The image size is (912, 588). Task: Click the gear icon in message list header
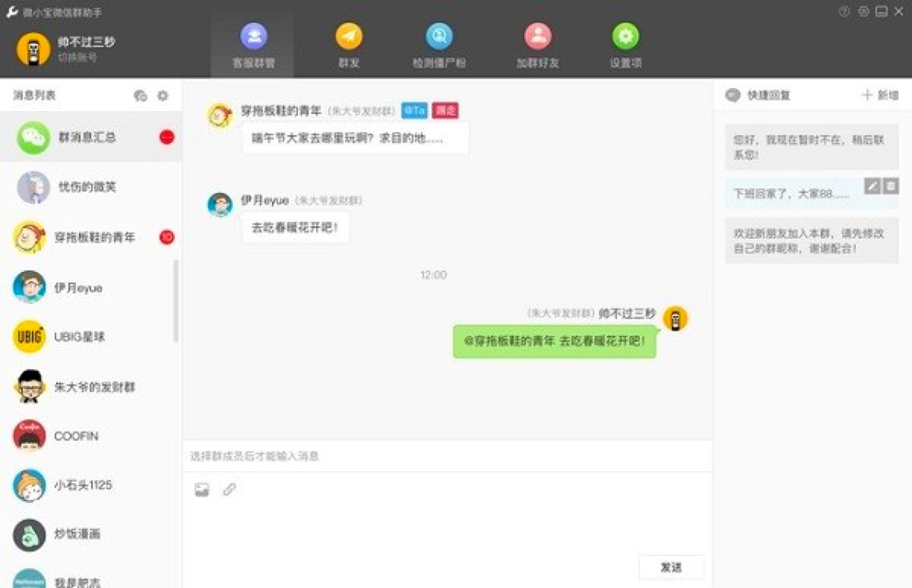coord(162,96)
